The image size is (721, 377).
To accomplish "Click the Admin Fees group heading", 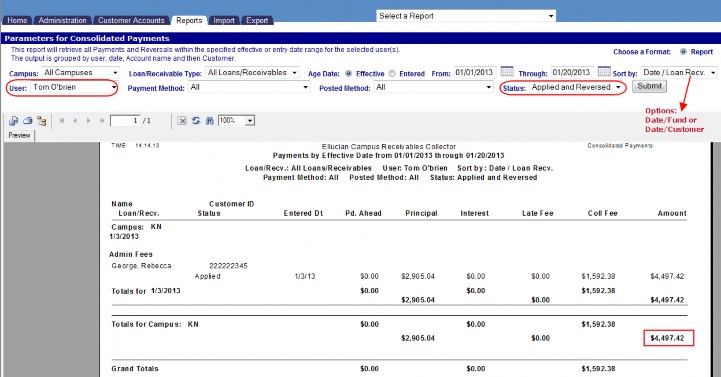I will click(x=131, y=254).
